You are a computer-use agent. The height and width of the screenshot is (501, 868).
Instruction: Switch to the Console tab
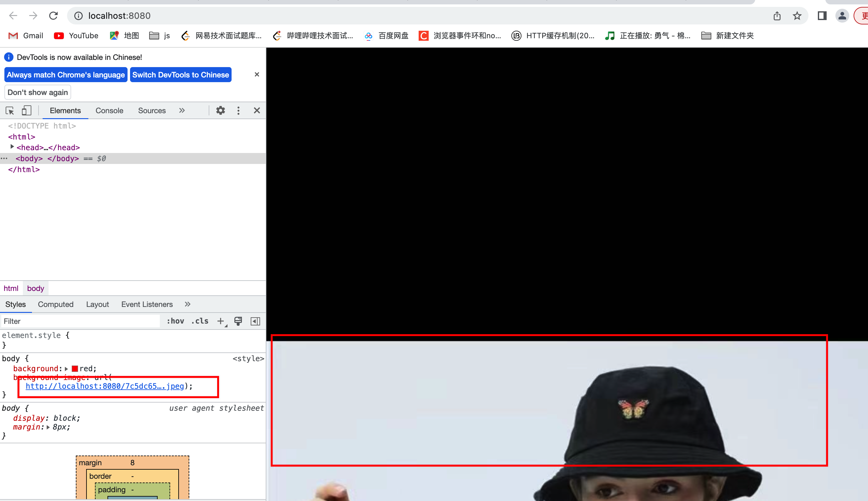click(109, 110)
